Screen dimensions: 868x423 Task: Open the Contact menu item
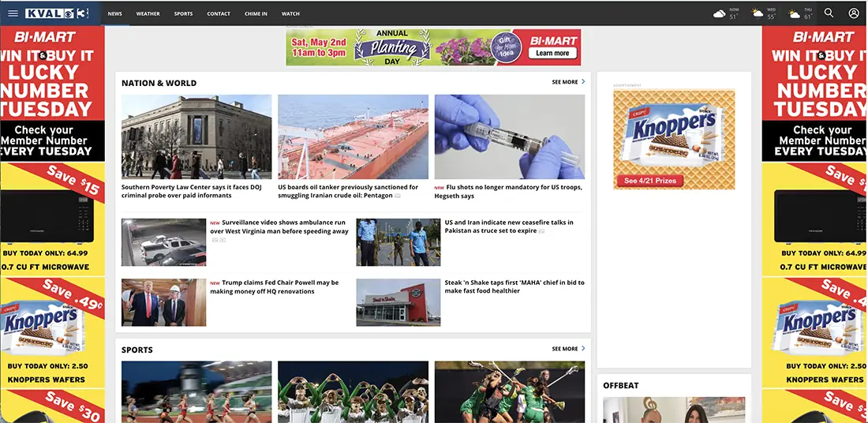(219, 14)
